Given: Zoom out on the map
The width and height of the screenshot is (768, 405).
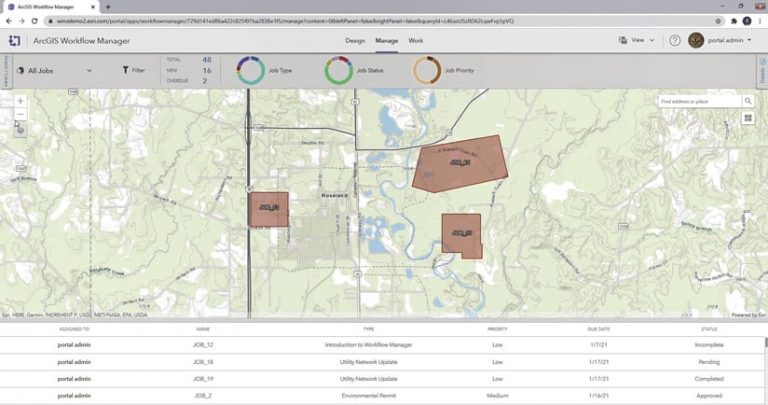Looking at the screenshot, I should tap(20, 115).
